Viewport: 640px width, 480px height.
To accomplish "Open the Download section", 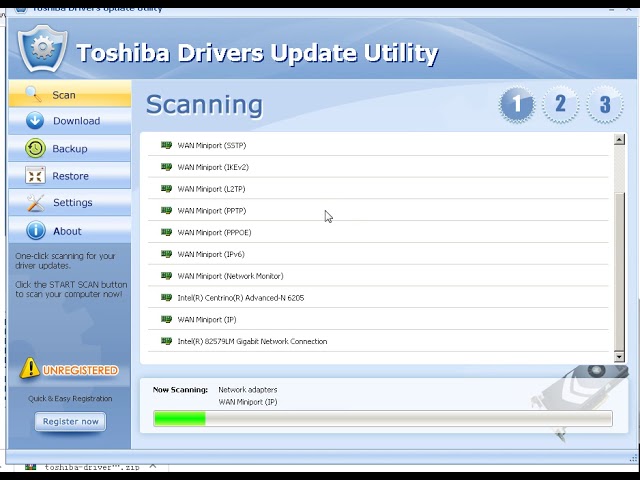I will tap(70, 121).
